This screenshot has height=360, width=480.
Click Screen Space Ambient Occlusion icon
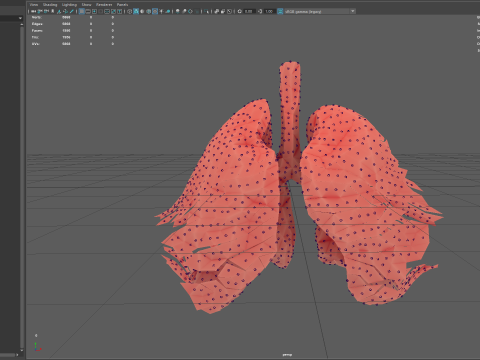[178, 11]
